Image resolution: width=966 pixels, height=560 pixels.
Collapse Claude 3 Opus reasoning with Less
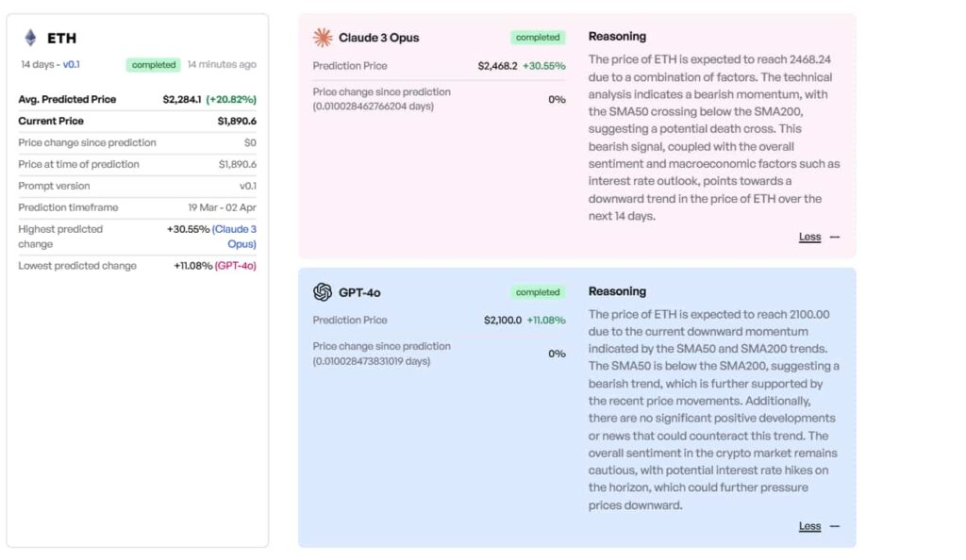click(x=809, y=238)
